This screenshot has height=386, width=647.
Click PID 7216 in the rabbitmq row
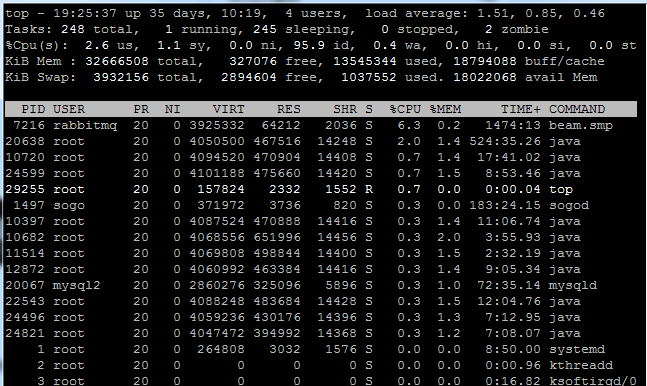29,125
